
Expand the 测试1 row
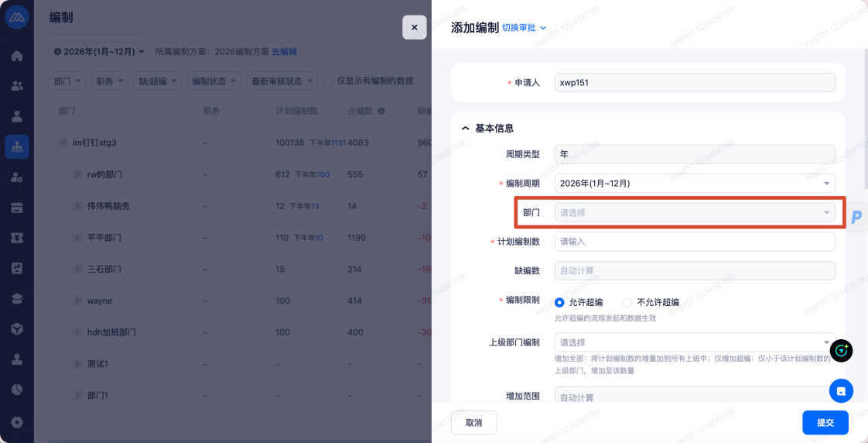[77, 364]
